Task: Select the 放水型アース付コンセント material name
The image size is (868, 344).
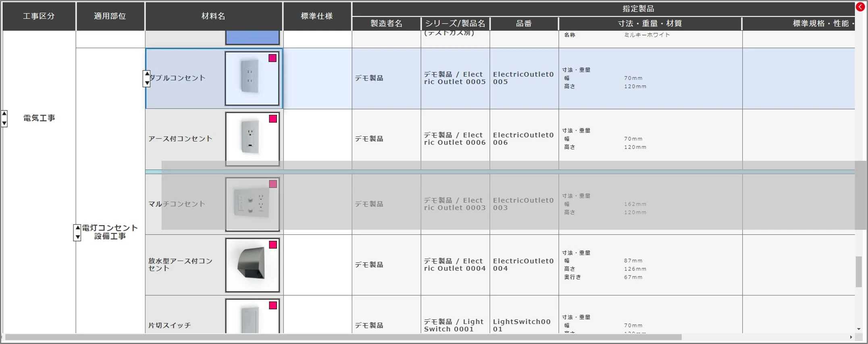Action: (180, 265)
